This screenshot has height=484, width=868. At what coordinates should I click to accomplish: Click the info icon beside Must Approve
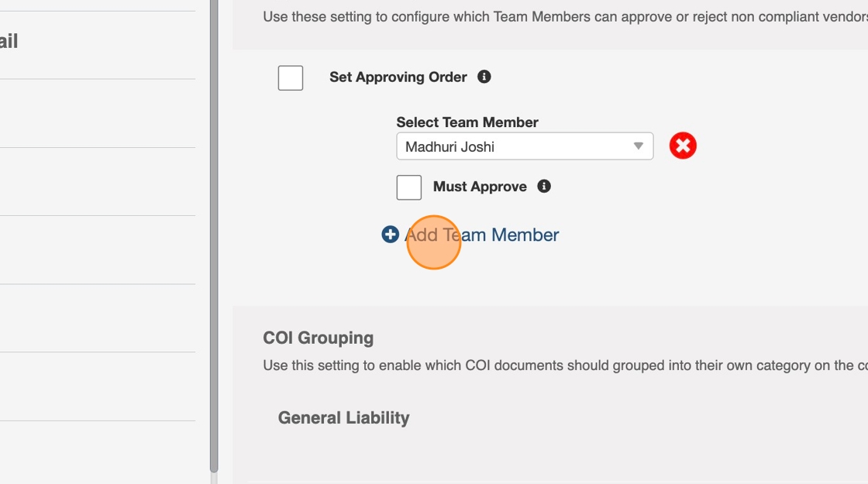click(x=544, y=186)
